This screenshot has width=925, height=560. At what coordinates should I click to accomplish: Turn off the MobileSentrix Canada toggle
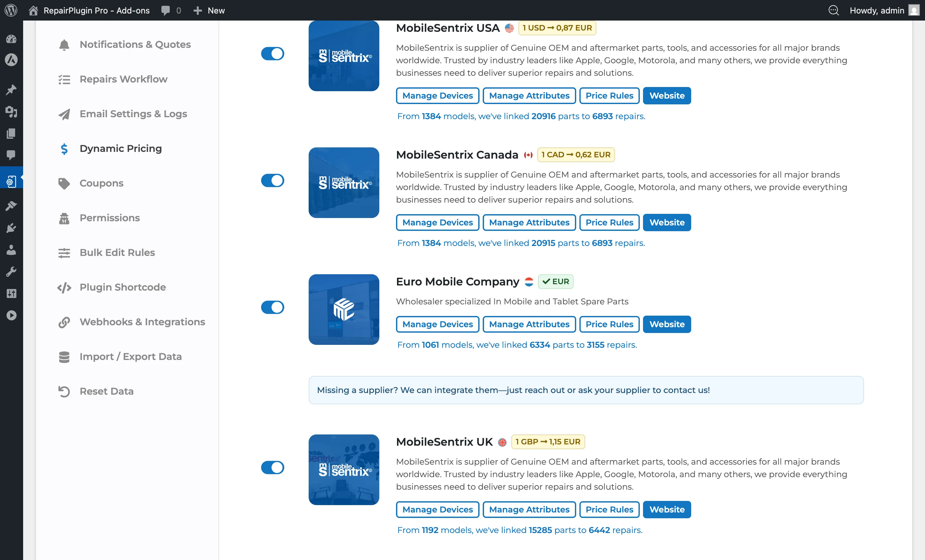pos(273,180)
